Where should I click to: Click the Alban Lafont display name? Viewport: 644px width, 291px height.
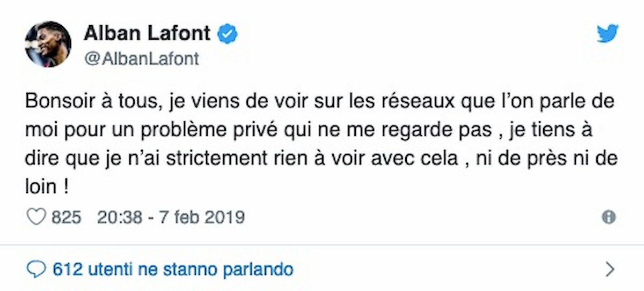click(x=147, y=34)
